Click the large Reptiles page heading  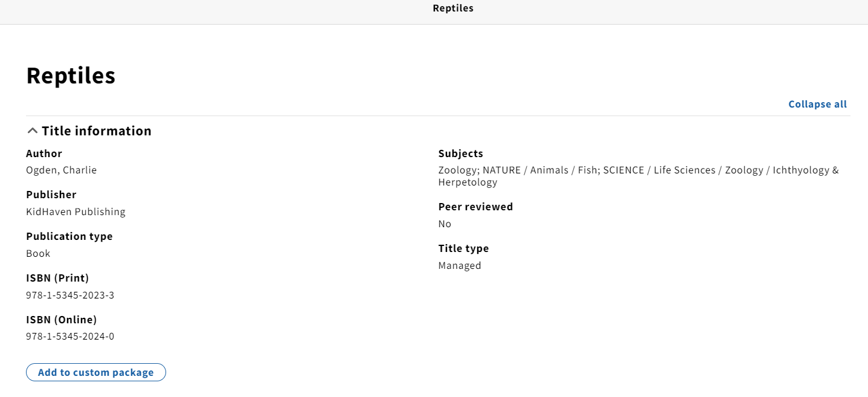[71, 76]
